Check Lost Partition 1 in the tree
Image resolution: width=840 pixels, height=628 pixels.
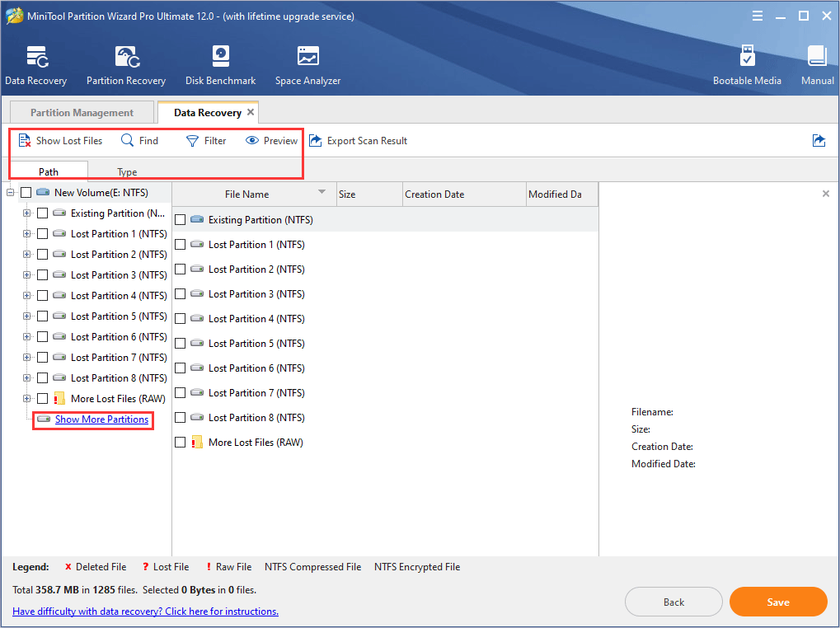(42, 234)
